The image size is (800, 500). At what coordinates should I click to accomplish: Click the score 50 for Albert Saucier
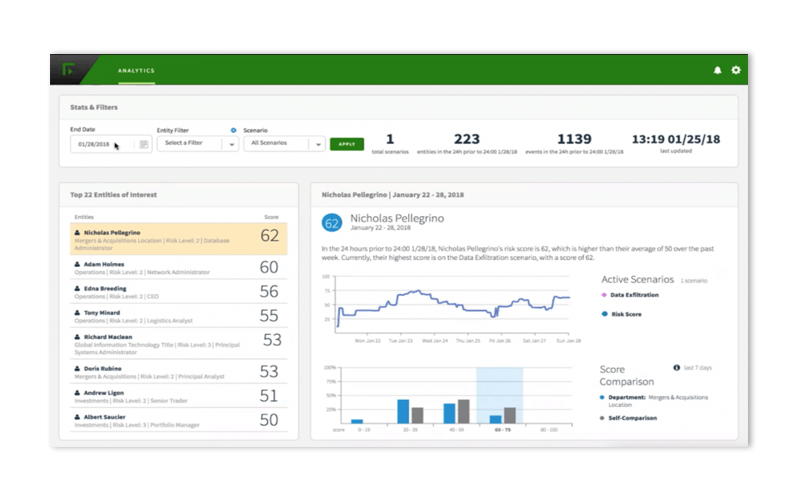point(269,420)
